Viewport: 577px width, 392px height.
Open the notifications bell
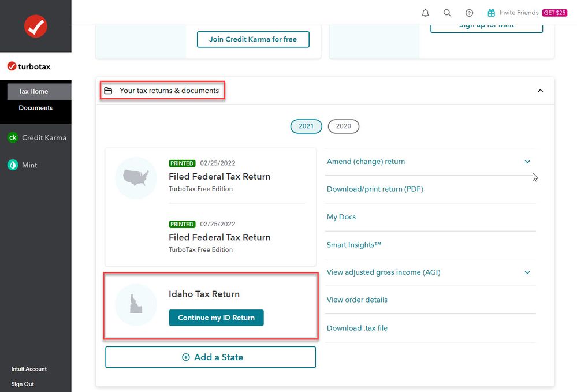click(x=425, y=13)
